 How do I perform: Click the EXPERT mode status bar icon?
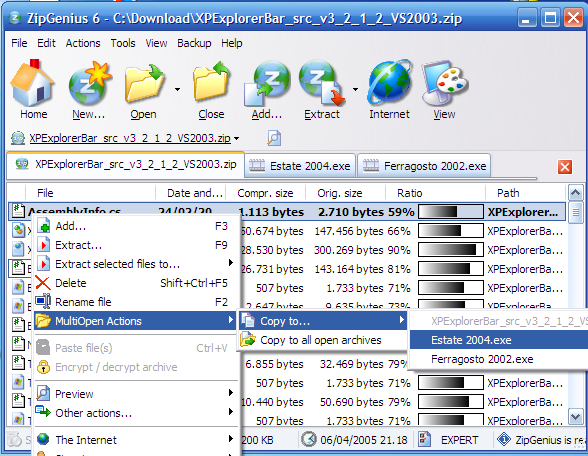[x=424, y=439]
